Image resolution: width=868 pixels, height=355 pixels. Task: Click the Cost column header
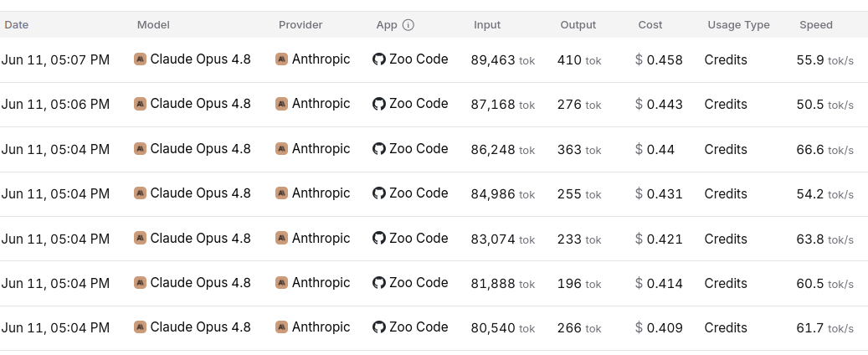pyautogui.click(x=650, y=25)
